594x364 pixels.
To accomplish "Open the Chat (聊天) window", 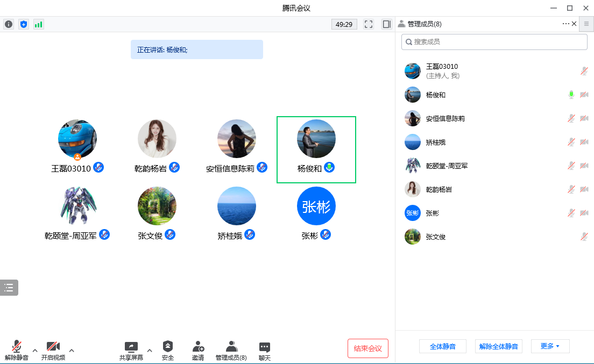I will pyautogui.click(x=264, y=351).
